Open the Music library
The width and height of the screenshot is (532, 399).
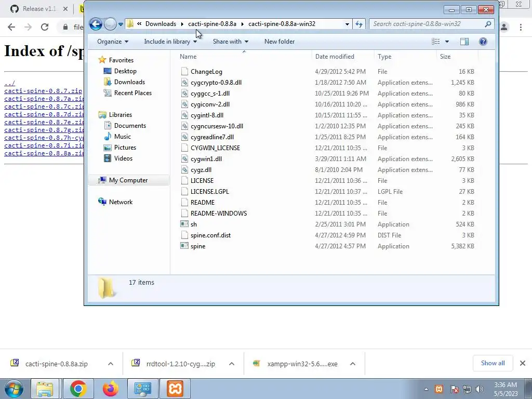click(122, 137)
